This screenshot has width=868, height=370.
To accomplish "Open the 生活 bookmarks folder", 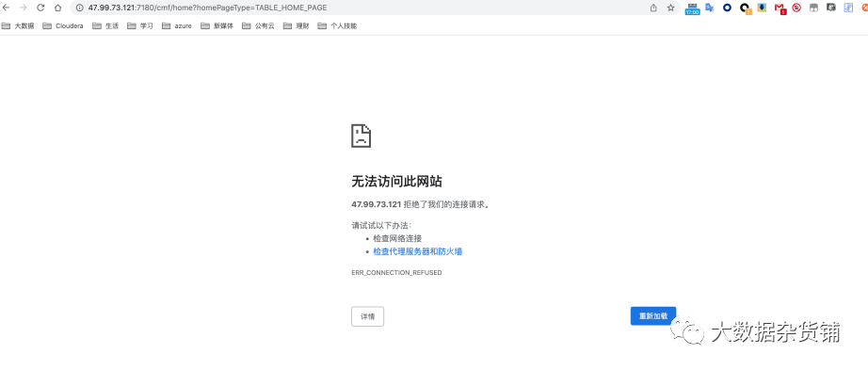I will 105,25.
